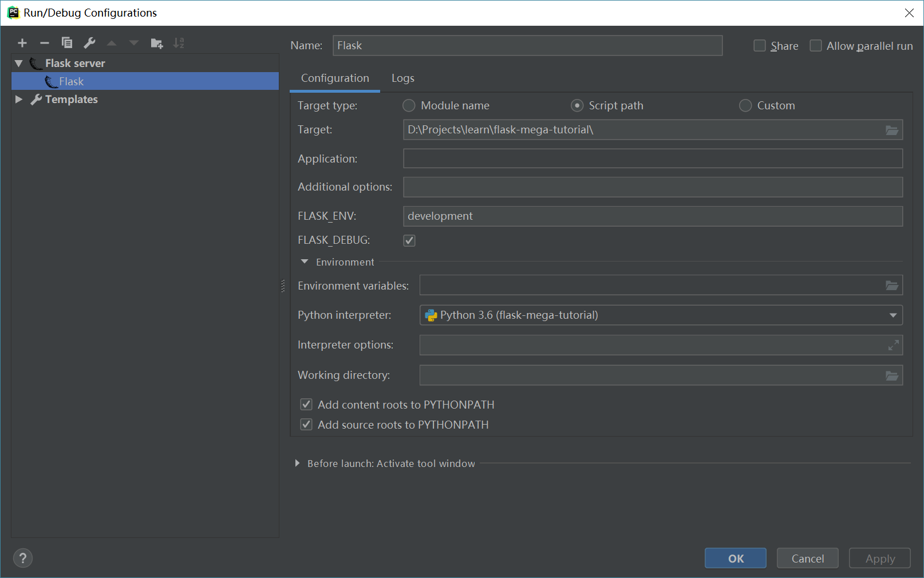The width and height of the screenshot is (924, 578).
Task: Select the Module name target type
Action: point(409,105)
